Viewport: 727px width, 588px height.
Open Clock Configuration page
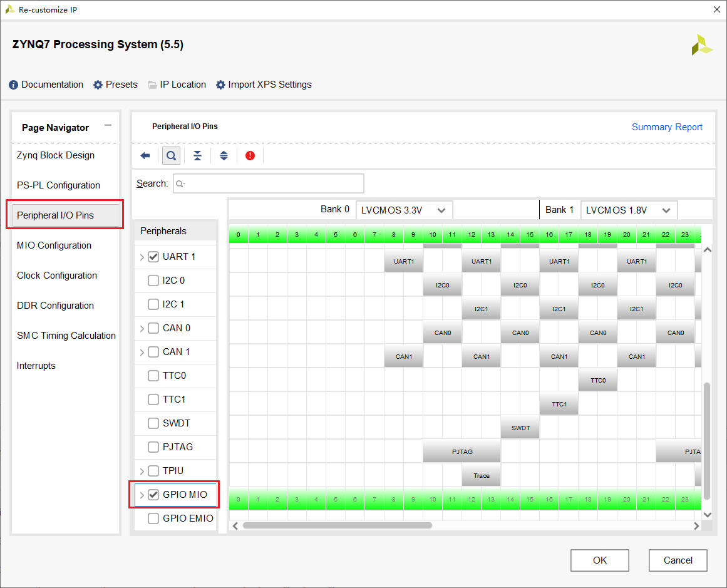pos(57,276)
